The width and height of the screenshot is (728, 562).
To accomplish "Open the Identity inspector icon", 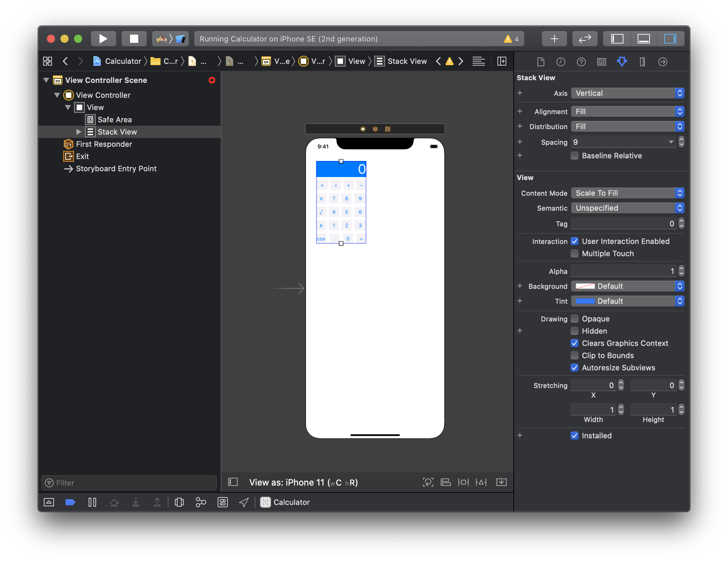I will click(601, 62).
